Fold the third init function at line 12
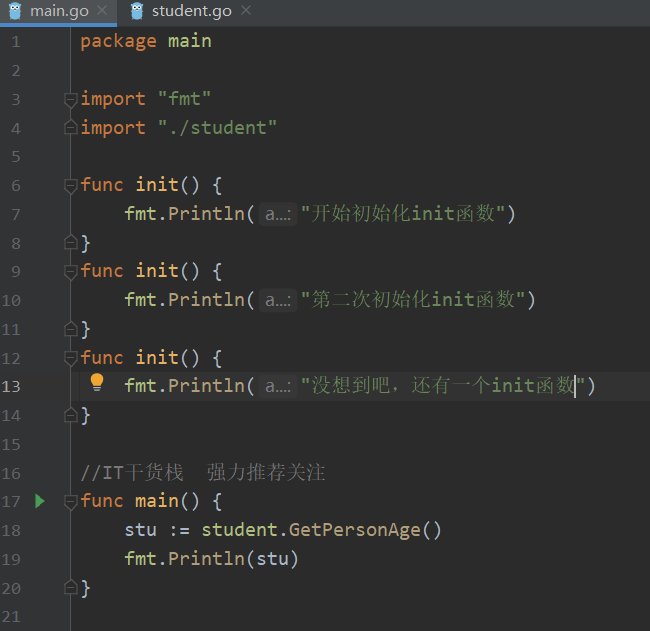 click(71, 358)
